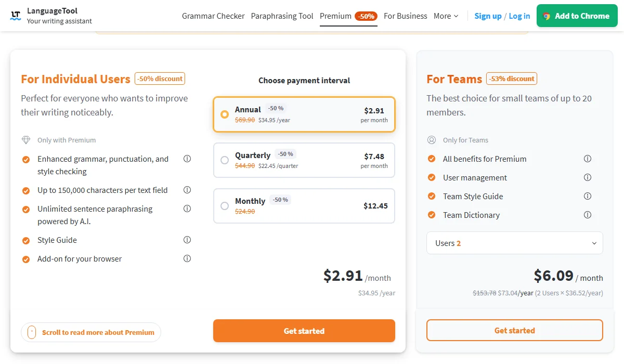Click info icon beside 150,000 characters feature
The height and width of the screenshot is (364, 624).
click(187, 190)
